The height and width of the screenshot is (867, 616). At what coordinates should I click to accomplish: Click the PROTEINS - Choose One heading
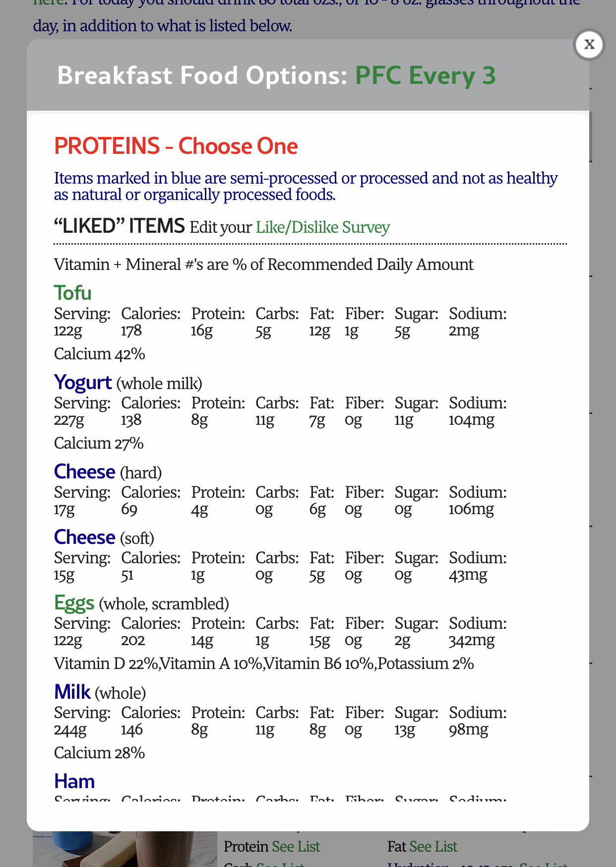pos(176,146)
